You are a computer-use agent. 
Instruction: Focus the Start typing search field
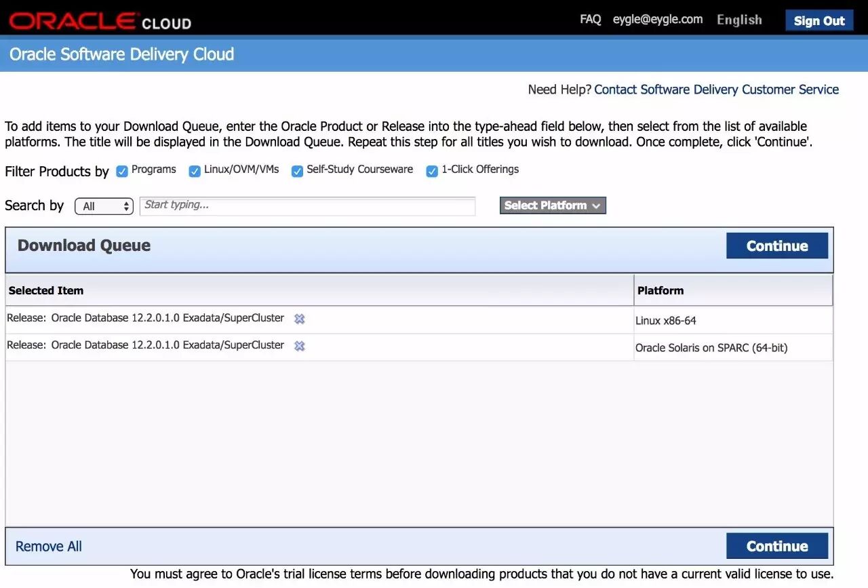307,206
